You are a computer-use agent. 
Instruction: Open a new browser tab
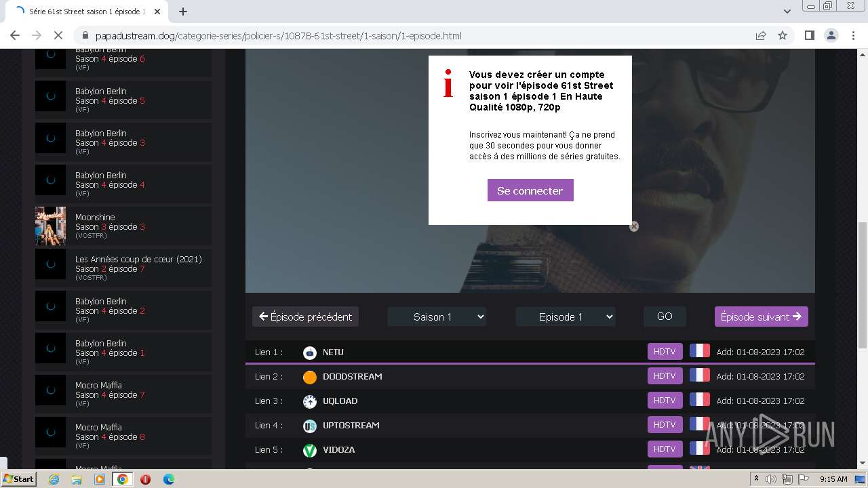(x=182, y=12)
